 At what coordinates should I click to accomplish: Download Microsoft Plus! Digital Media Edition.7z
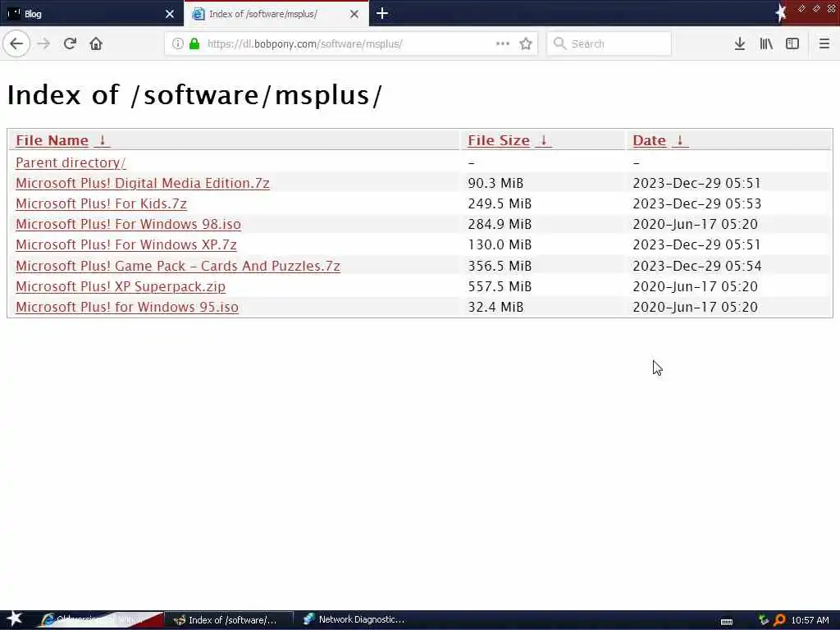143,183
